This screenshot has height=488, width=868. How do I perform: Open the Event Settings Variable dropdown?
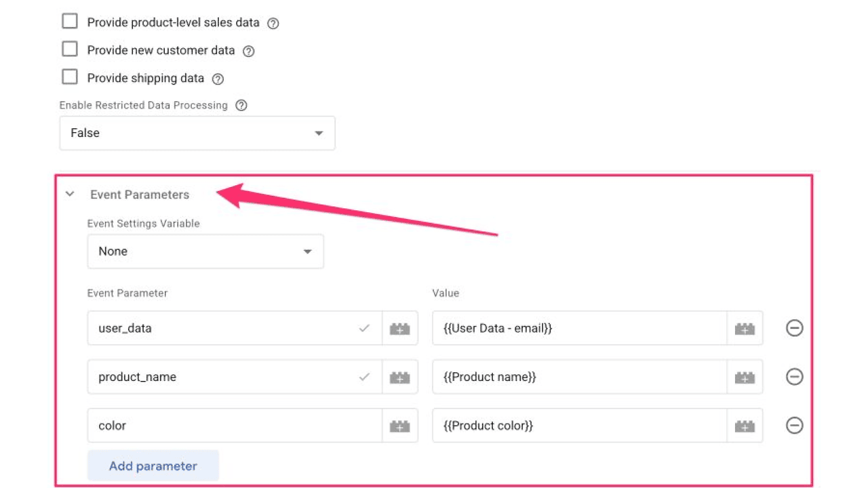[x=205, y=251]
